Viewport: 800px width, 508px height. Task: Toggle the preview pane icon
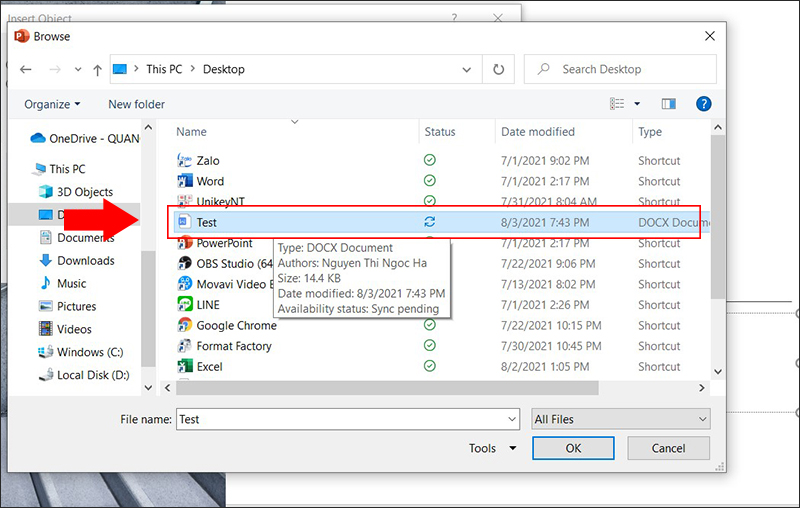click(x=669, y=104)
